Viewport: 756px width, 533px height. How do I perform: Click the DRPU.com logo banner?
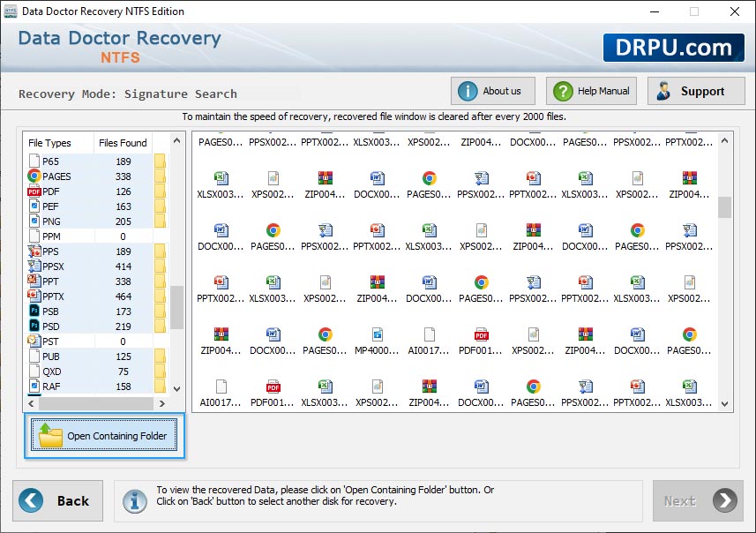[x=674, y=48]
